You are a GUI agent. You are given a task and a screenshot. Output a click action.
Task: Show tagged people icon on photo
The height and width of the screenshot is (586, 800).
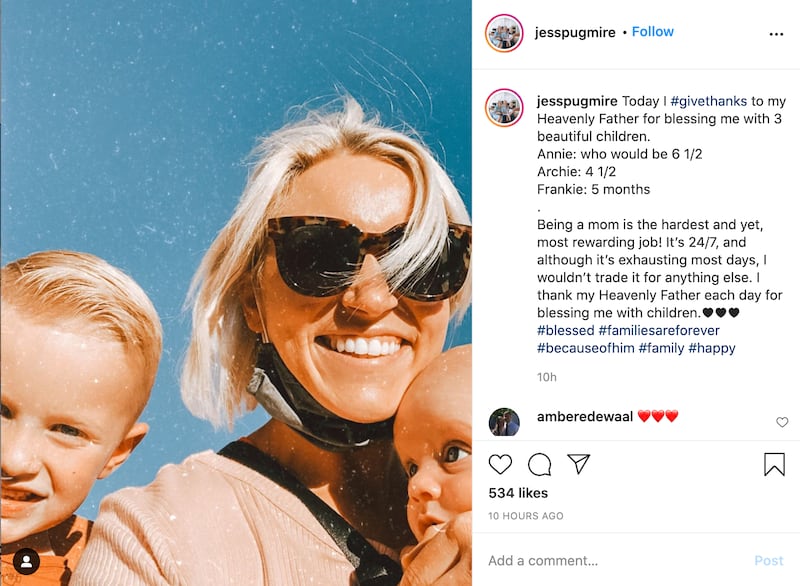[x=27, y=562]
